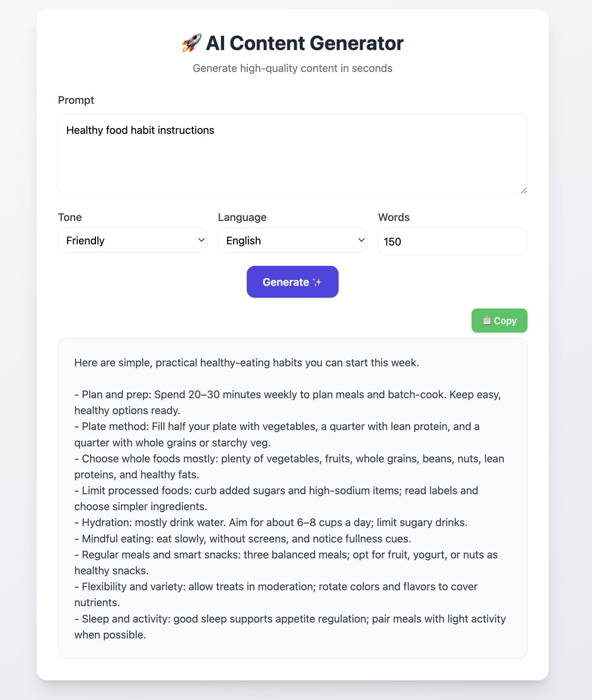
Task: Click the 'Words' label
Action: [x=393, y=217]
